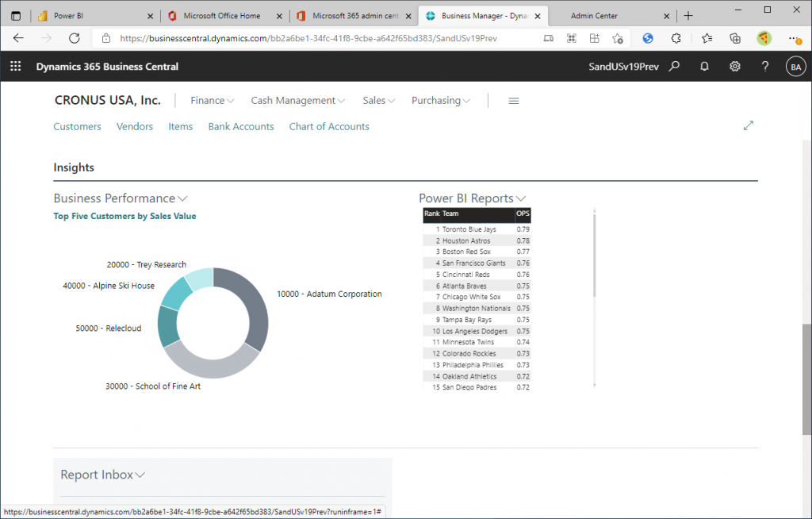Open the settings gear in Business Central

click(x=735, y=67)
